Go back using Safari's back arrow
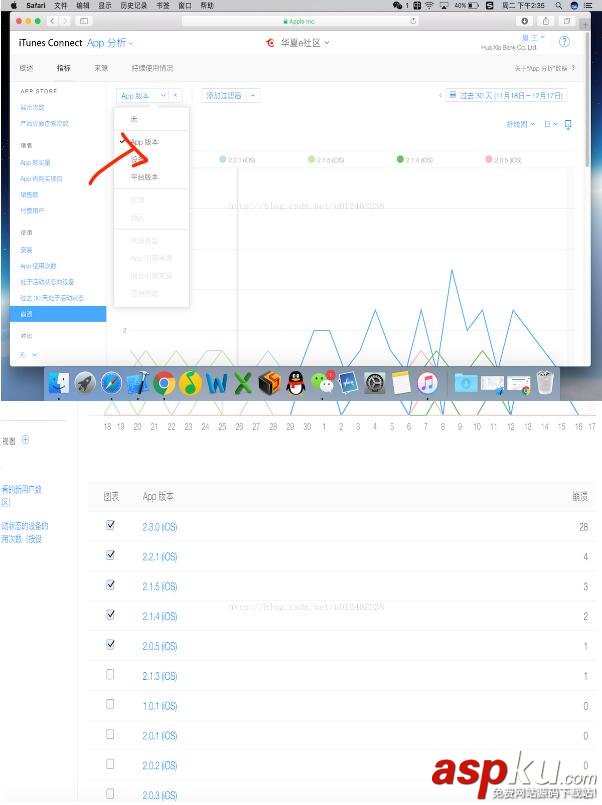 tap(52, 21)
